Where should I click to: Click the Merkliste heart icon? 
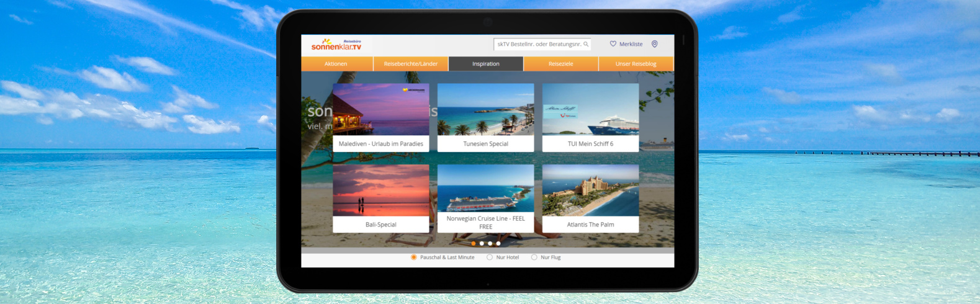click(x=613, y=44)
